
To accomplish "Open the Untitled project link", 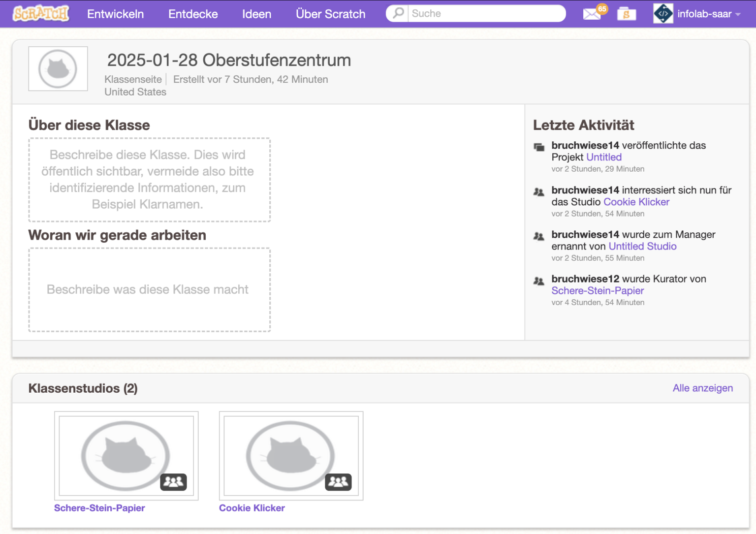I will click(x=604, y=157).
